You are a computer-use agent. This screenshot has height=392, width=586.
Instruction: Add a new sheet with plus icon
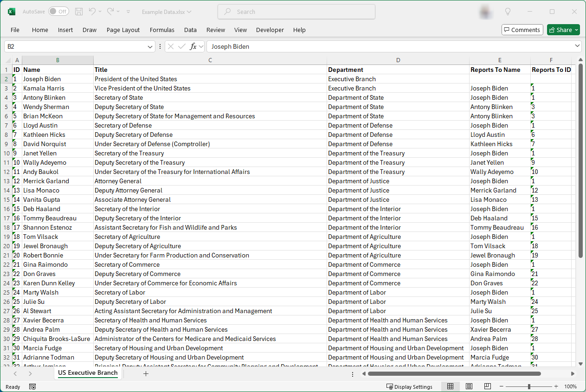tap(146, 373)
